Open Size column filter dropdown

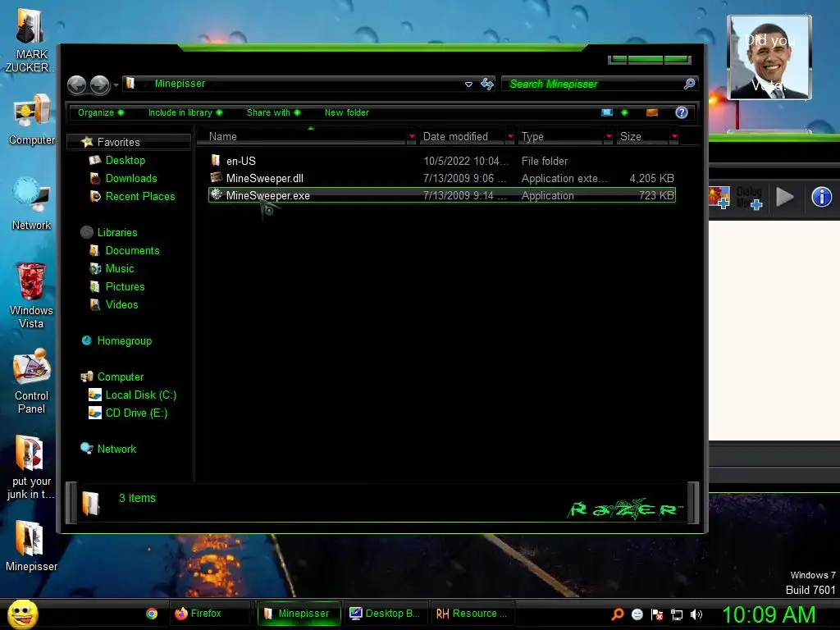pos(674,137)
